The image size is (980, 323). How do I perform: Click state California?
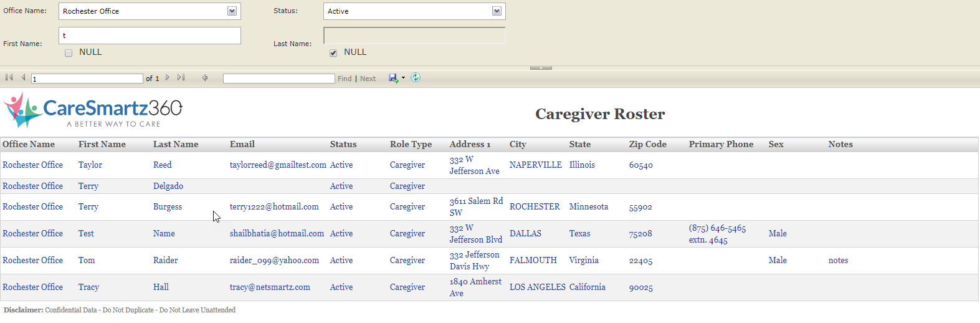(588, 287)
